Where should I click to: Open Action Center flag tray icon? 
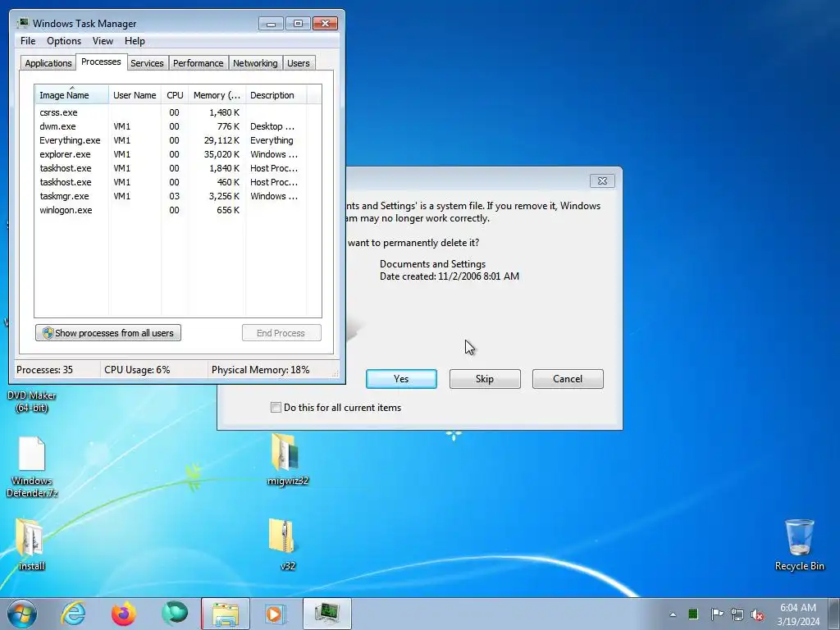pos(717,614)
